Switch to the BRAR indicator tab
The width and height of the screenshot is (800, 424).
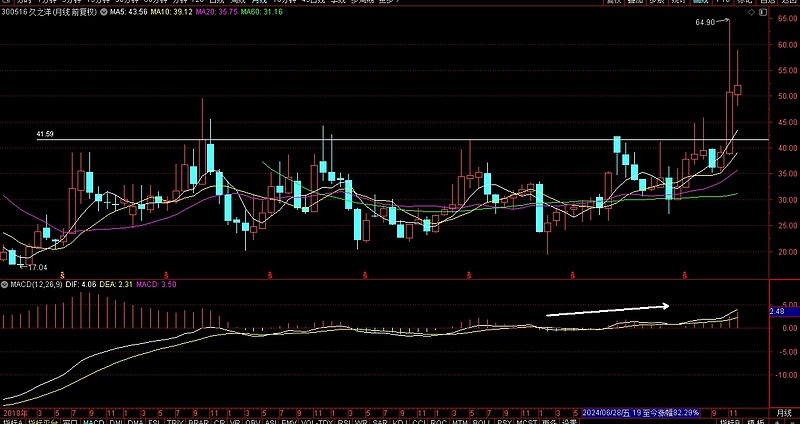(198, 421)
